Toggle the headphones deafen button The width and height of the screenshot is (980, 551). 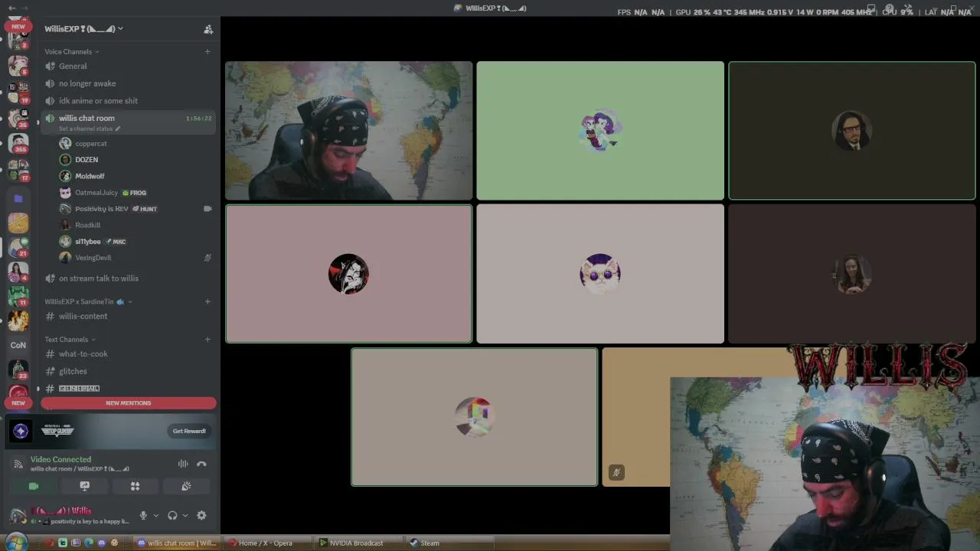(172, 516)
